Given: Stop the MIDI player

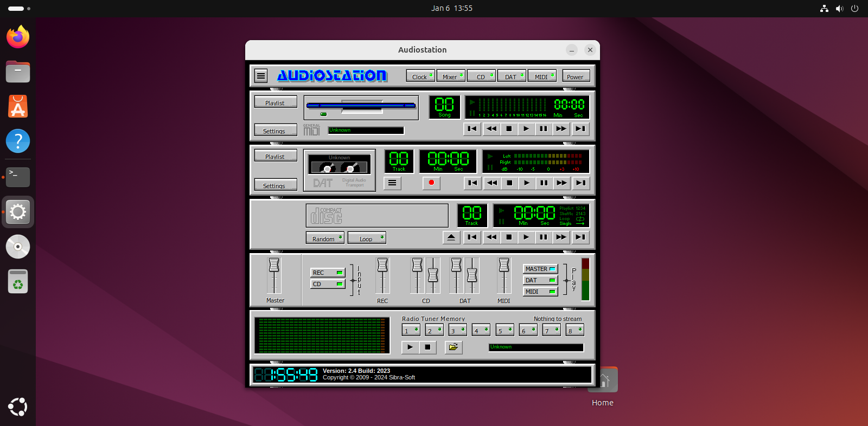Looking at the screenshot, I should (509, 129).
